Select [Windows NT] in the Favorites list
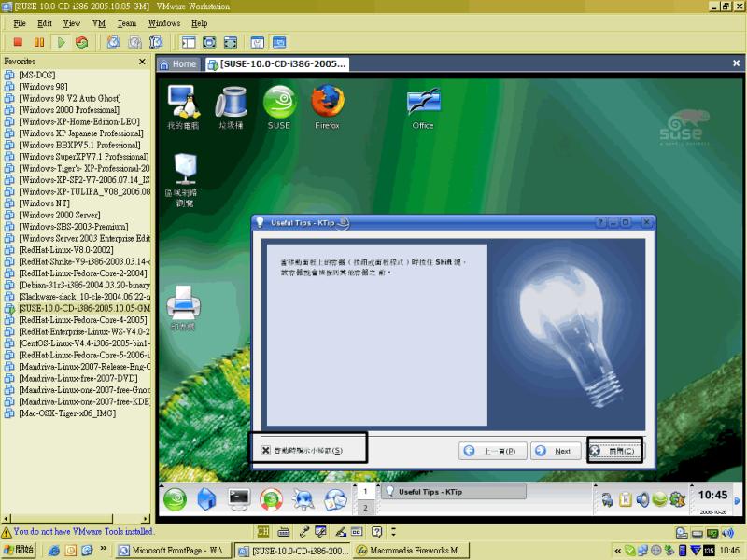Image resolution: width=747 pixels, height=560 pixels. (x=44, y=203)
